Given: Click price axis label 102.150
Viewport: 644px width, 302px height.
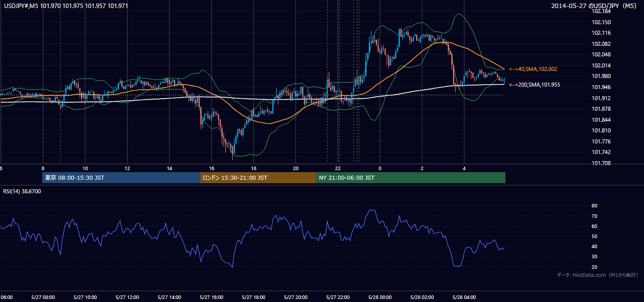Looking at the screenshot, I should (x=602, y=22).
